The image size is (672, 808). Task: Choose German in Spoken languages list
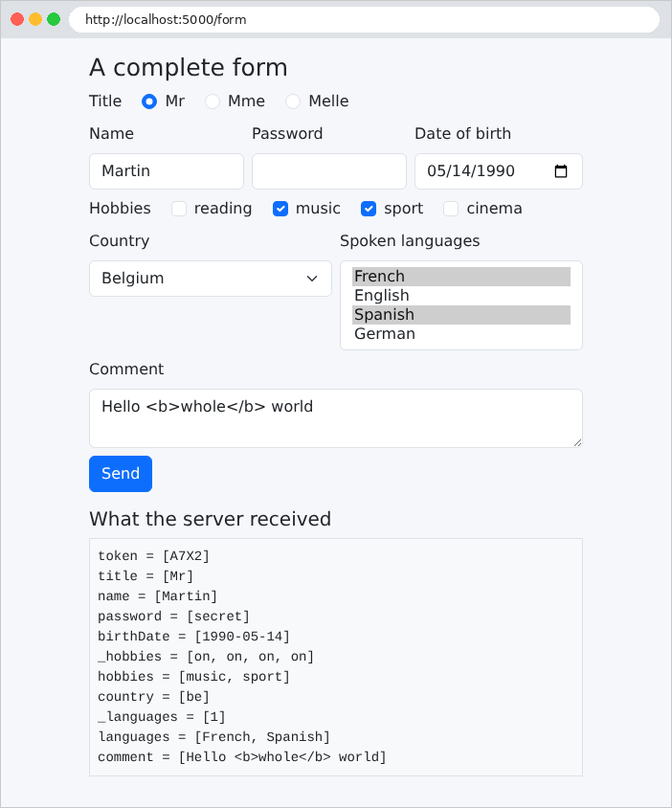point(461,334)
